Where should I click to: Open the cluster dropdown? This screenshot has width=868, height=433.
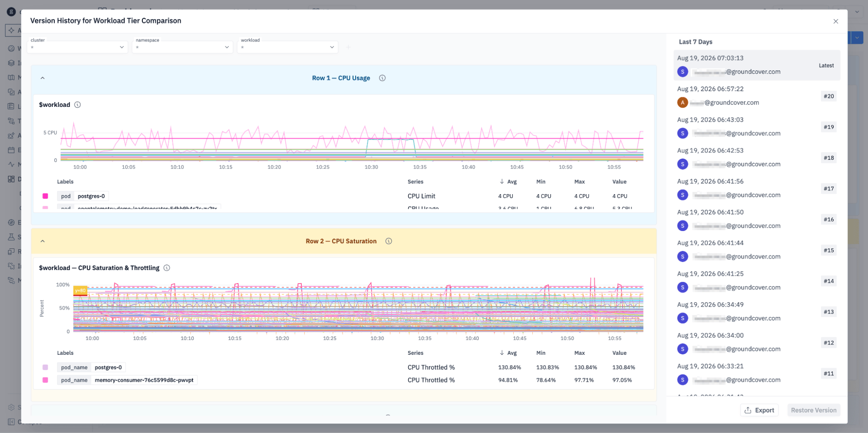click(77, 47)
